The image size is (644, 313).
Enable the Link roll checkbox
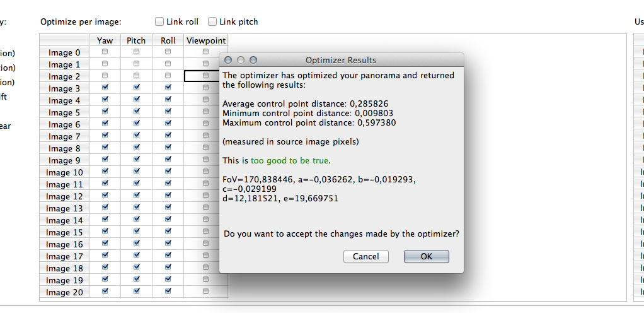(161, 21)
